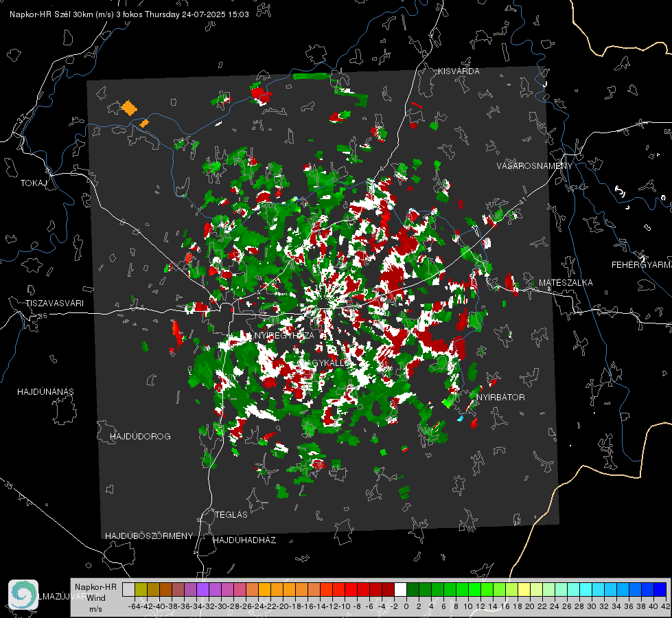Click the FEHÉRGYARMAT label at the right edge

pos(641,265)
